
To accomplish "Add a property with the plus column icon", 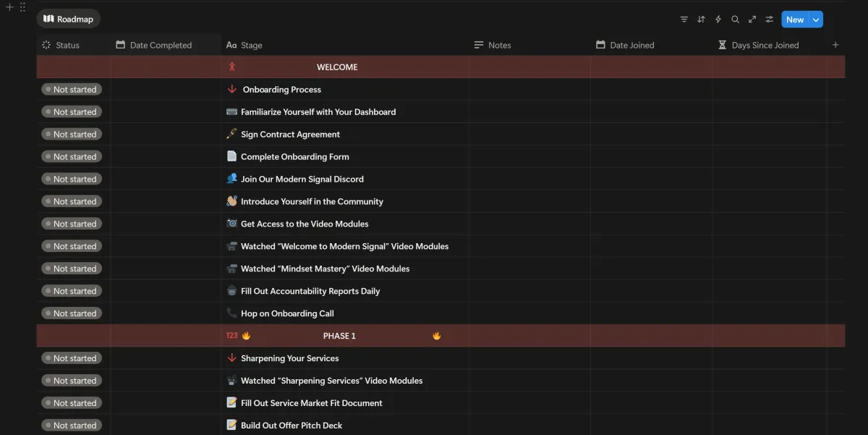I will coord(835,45).
